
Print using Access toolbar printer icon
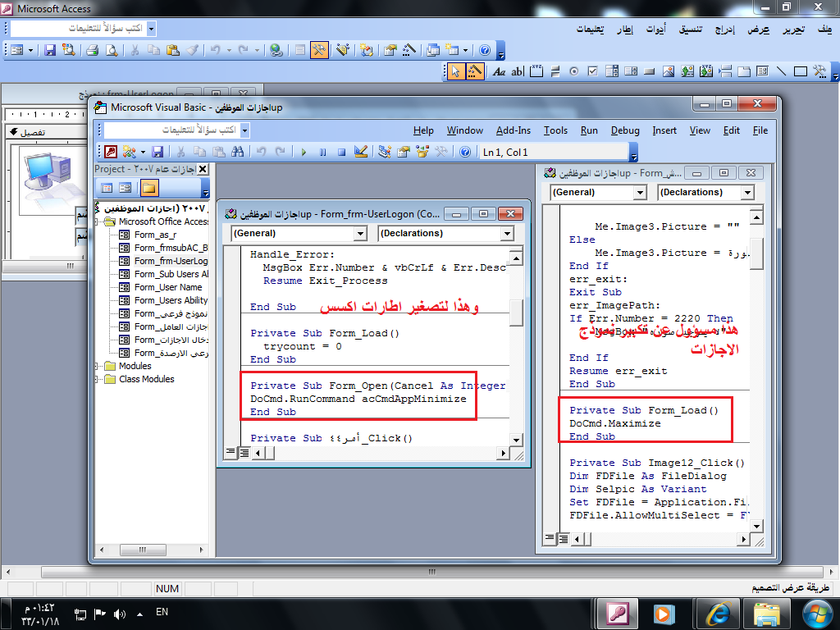[x=92, y=50]
